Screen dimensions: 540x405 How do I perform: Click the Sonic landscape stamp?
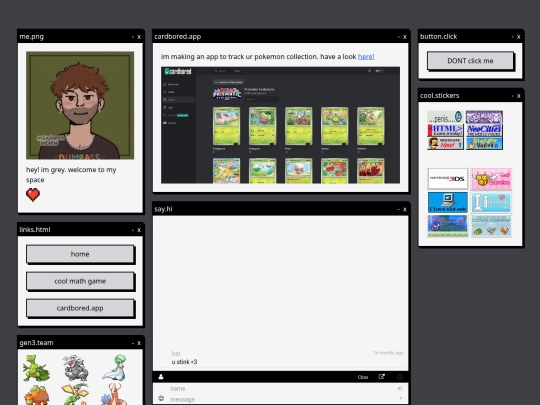[x=448, y=226]
